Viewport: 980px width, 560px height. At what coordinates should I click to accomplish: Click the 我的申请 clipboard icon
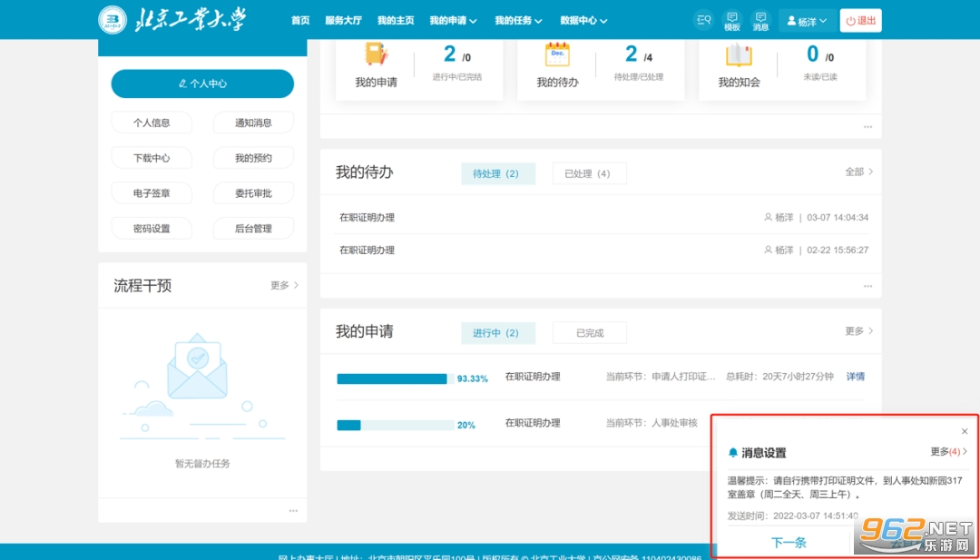click(x=376, y=55)
